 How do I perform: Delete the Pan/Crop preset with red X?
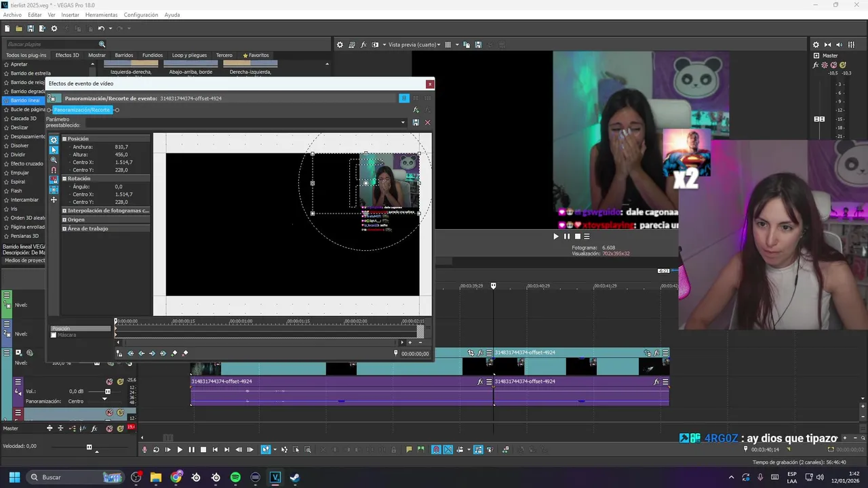coord(427,123)
